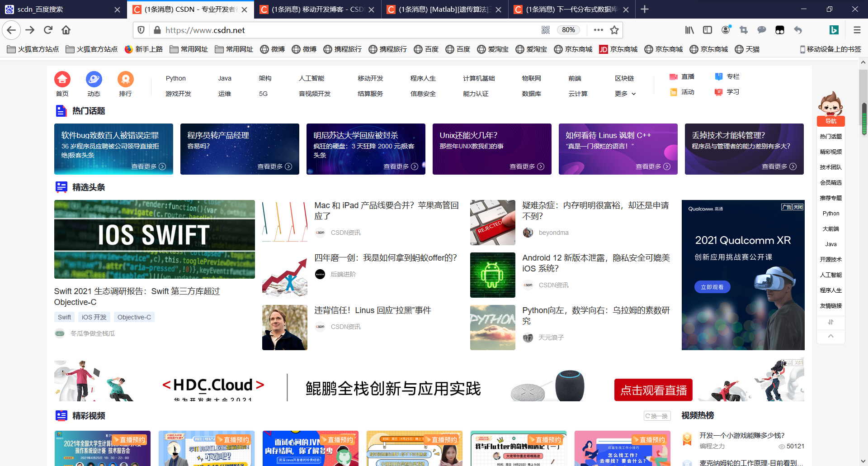Click author beyondma under 疑难杂症 article
868x466 pixels.
pyautogui.click(x=554, y=233)
